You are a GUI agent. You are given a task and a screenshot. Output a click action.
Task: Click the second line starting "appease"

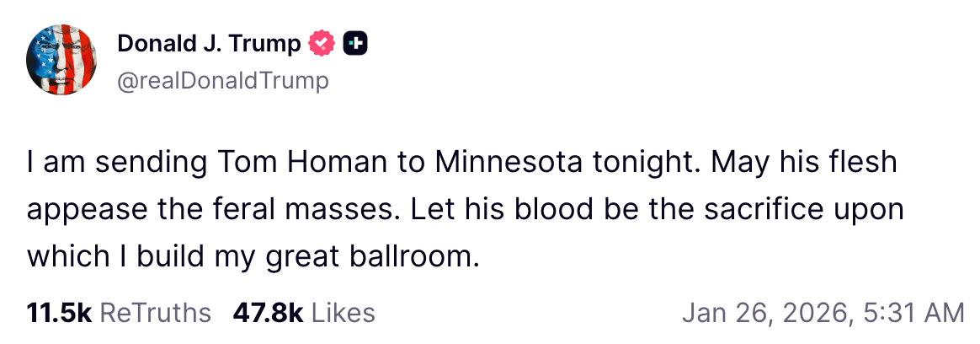point(463,209)
